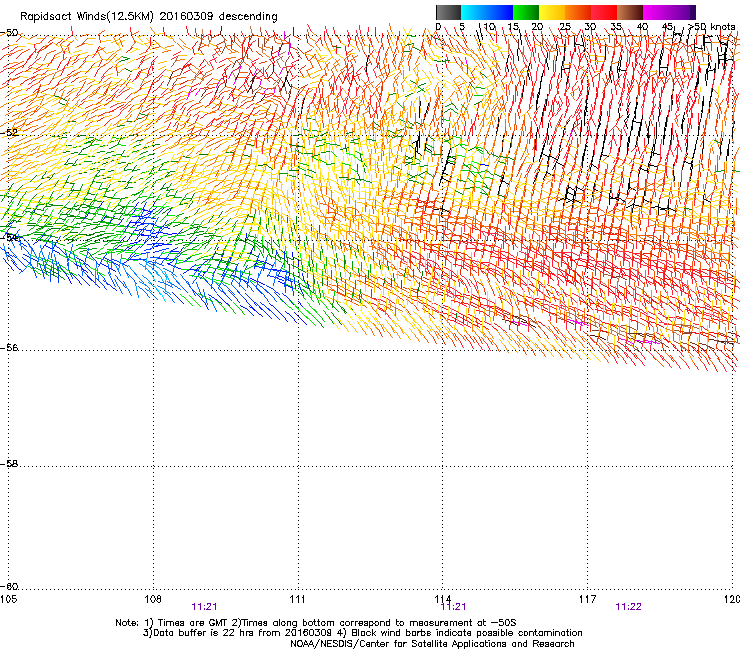
Task: Click the magenta-purple 40-50 knots color band
Action: click(x=669, y=12)
